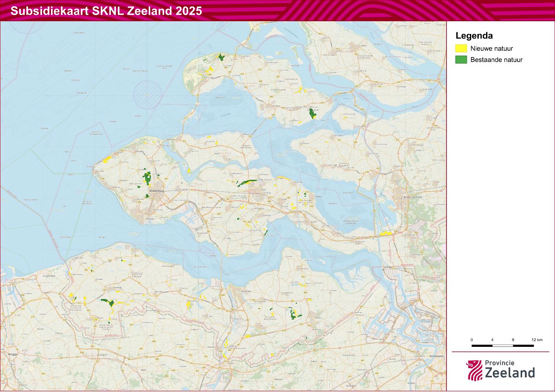This screenshot has width=555, height=392.
Task: Select the Antwerpen label bottom right
Action: [x=436, y=356]
